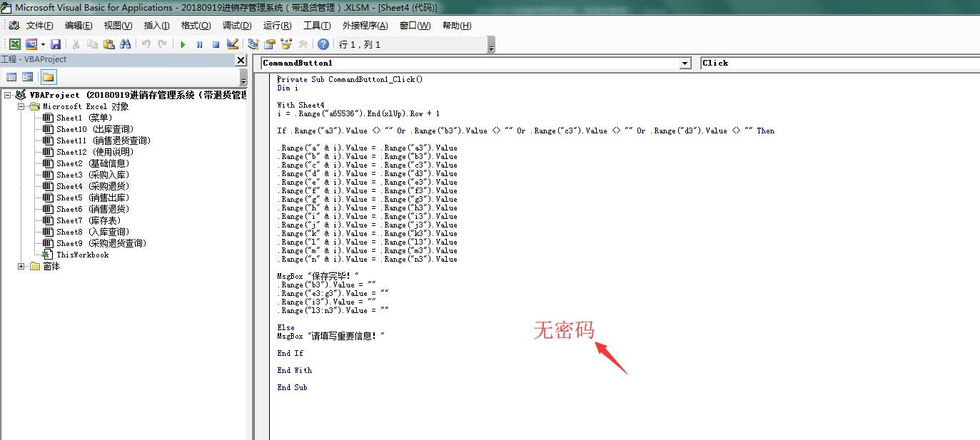Click View Microsoft Excel icon
The width and height of the screenshot is (980, 440).
16,44
